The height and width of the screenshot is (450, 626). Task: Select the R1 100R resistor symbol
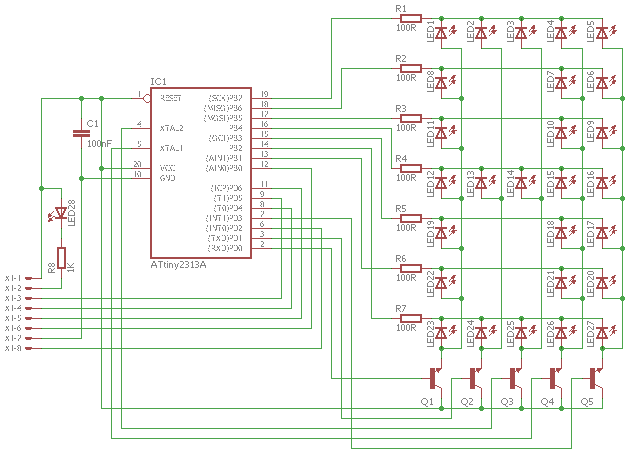coord(408,19)
